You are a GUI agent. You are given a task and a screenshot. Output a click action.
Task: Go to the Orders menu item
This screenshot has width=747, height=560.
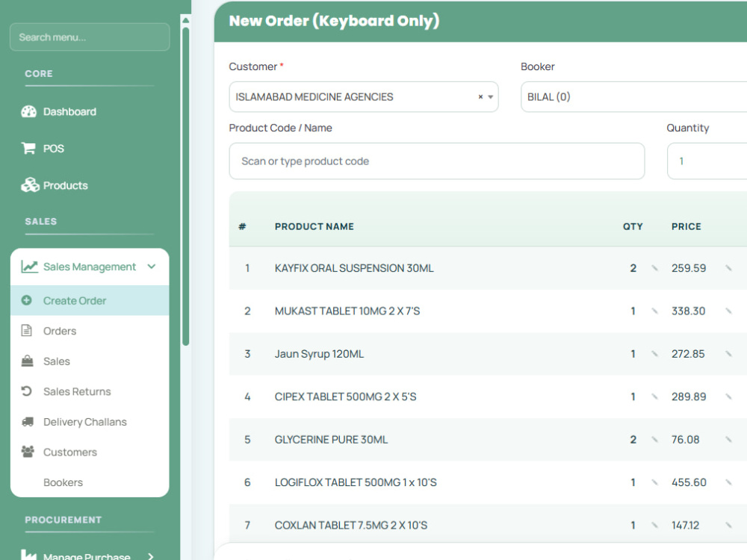point(90,331)
